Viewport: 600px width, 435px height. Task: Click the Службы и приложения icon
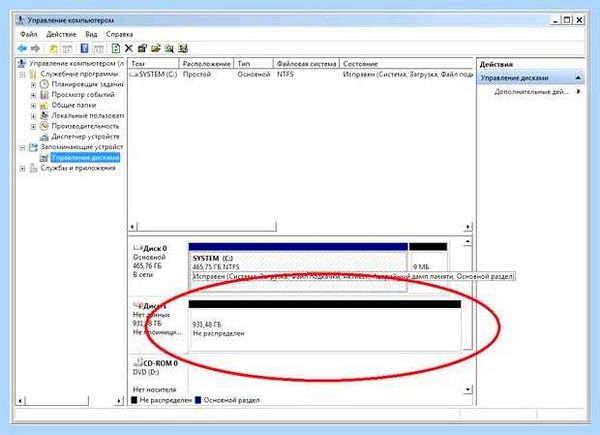(x=33, y=168)
